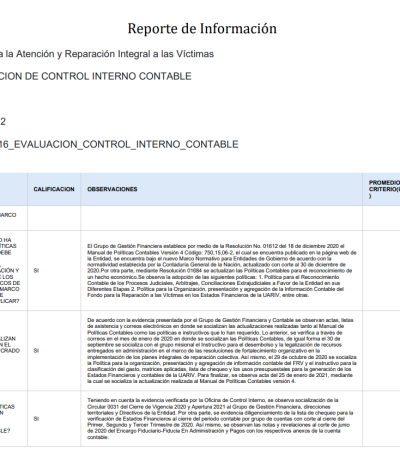
Task: Click the PROMEDIO CRITERIO column header
Action: [x=384, y=189]
